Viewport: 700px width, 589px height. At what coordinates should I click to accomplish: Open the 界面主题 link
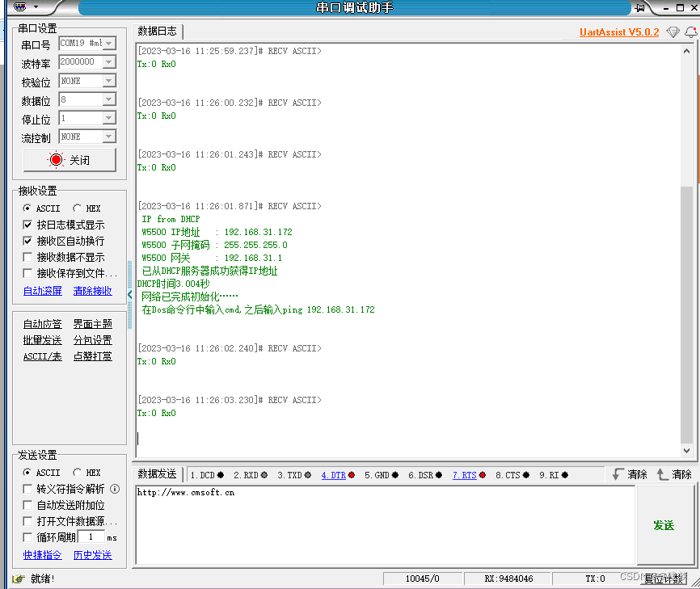(92, 323)
